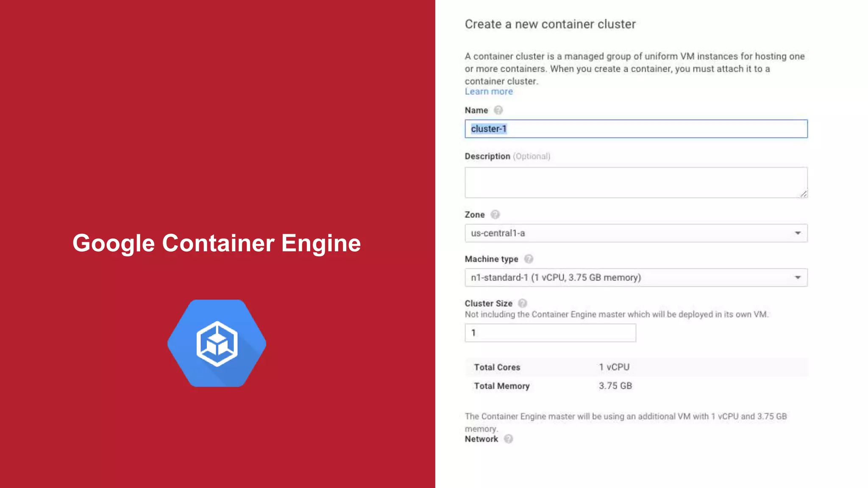Click the Google Container Engine hexagon logo
Viewport: 868px width, 488px height.
tap(217, 343)
